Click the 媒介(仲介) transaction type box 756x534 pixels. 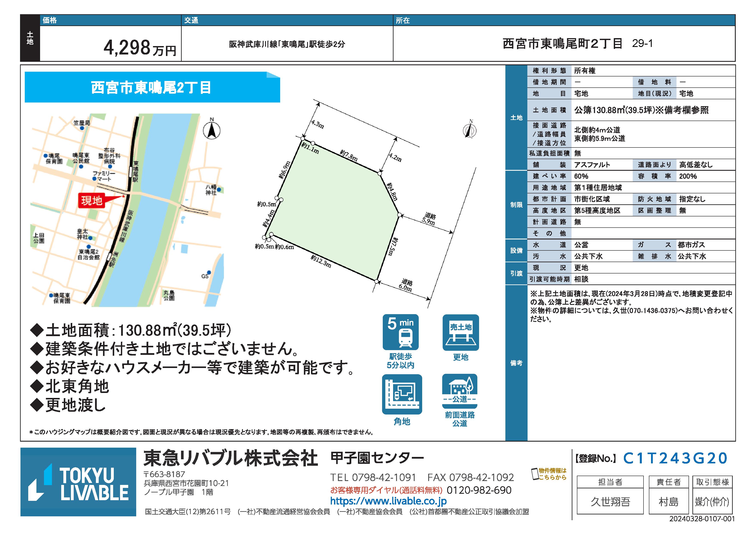(712, 502)
